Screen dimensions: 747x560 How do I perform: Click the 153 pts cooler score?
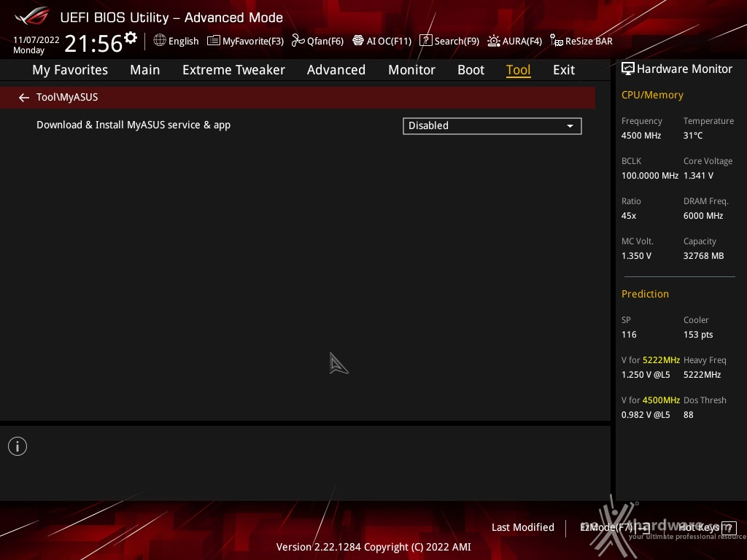point(698,334)
